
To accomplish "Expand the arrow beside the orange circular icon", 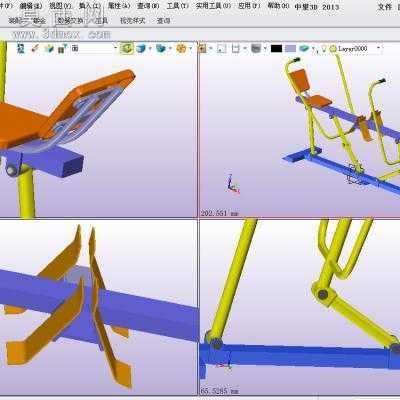I will [x=190, y=49].
